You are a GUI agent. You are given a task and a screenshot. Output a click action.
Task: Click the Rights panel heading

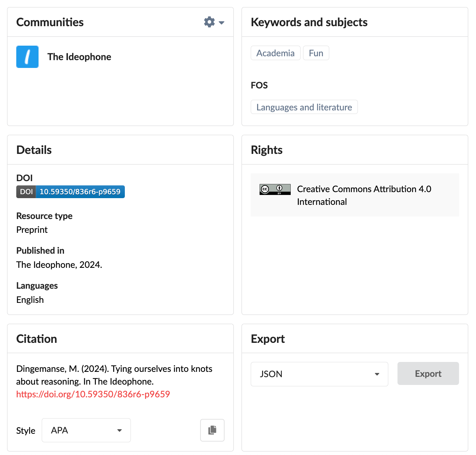click(x=267, y=150)
